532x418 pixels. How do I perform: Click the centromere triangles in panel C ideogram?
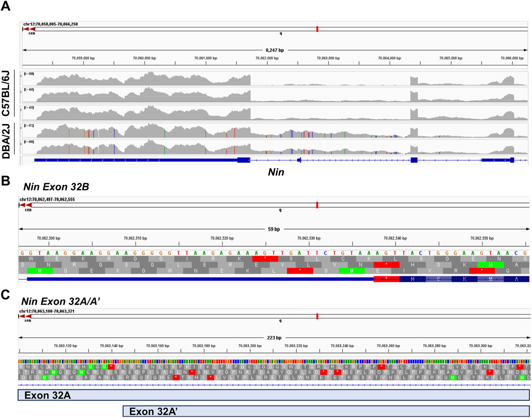point(25,316)
